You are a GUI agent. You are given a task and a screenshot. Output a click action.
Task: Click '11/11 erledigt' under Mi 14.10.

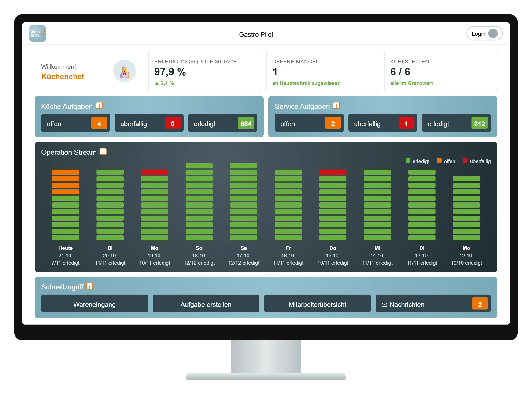377,263
